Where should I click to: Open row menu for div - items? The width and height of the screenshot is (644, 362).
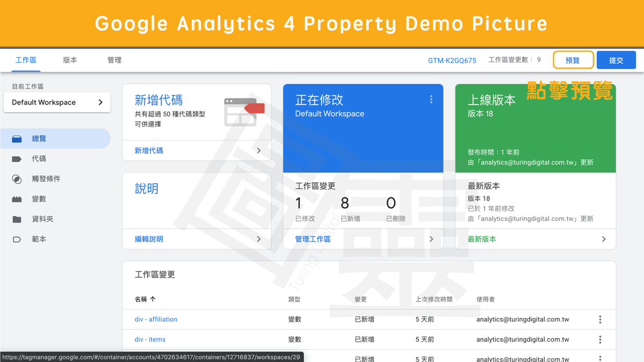600,339
